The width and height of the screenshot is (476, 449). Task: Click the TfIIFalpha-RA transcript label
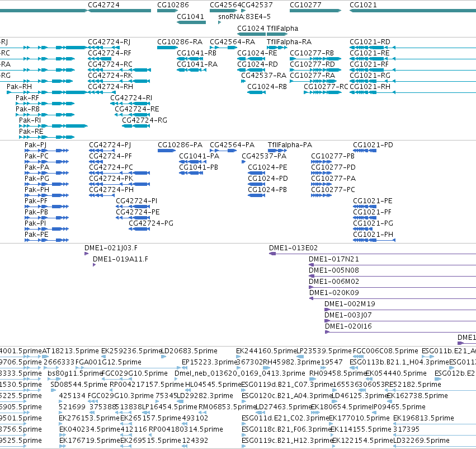pos(289,41)
